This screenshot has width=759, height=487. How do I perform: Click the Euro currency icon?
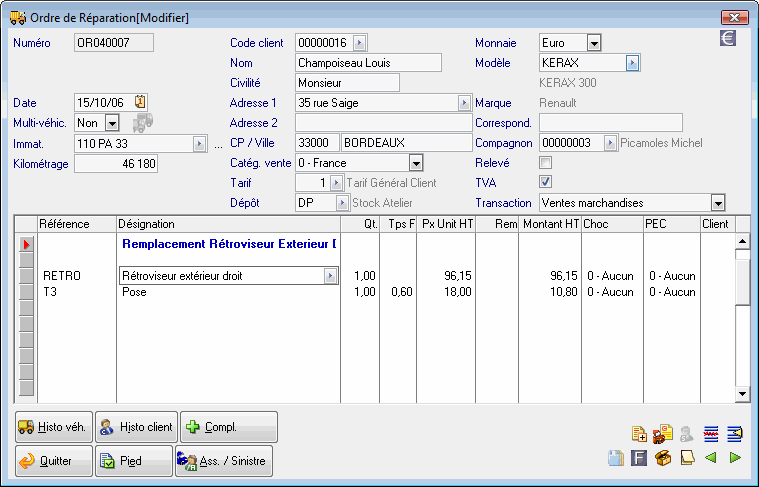click(728, 39)
